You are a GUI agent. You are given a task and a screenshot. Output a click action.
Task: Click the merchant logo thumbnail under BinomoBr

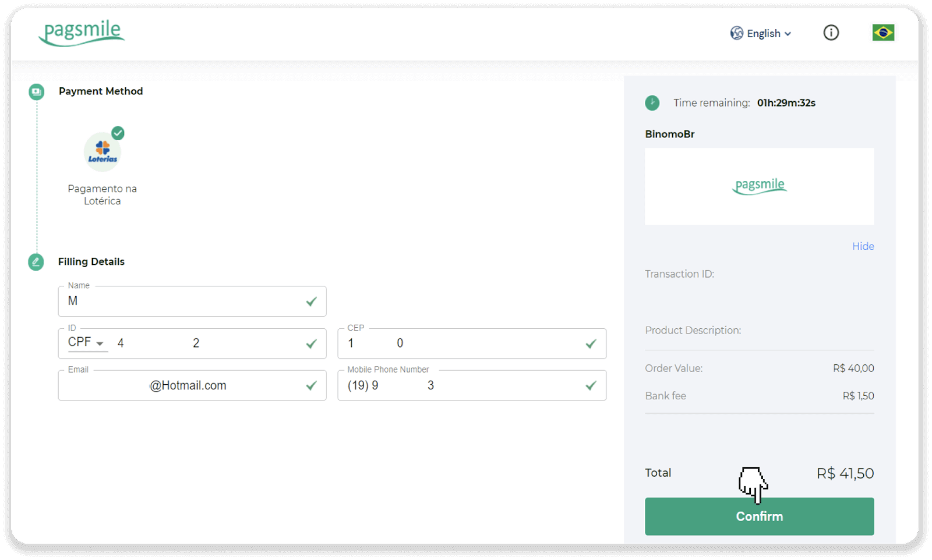coord(759,186)
